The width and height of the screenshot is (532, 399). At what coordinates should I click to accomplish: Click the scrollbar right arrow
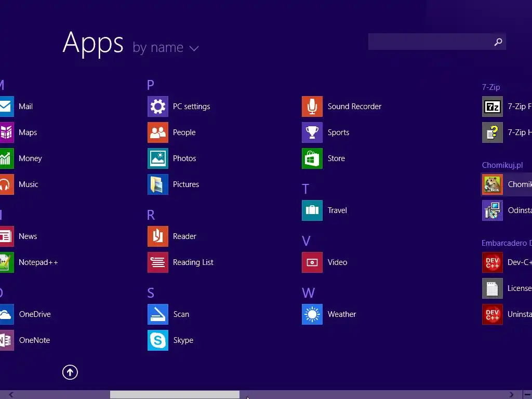click(x=511, y=395)
